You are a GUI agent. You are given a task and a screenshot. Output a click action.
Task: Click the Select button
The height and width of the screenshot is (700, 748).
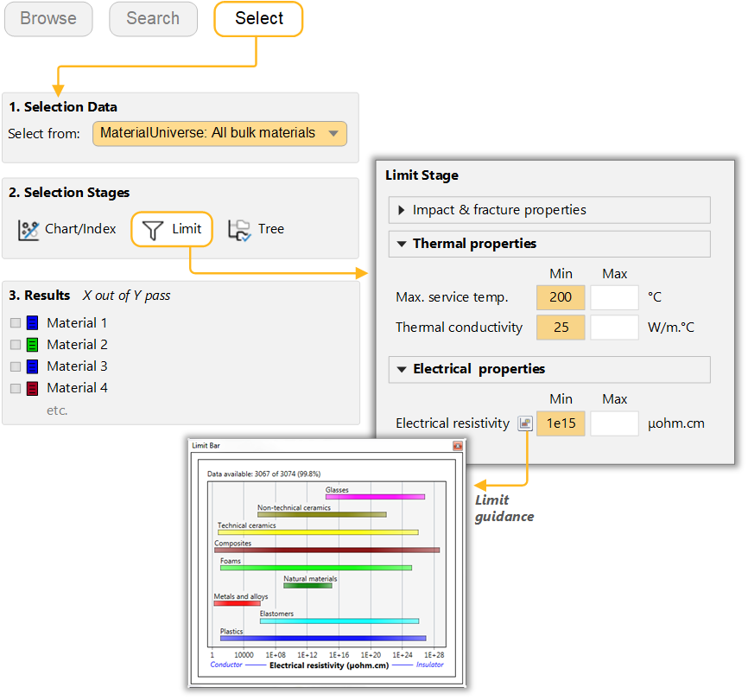258,19
